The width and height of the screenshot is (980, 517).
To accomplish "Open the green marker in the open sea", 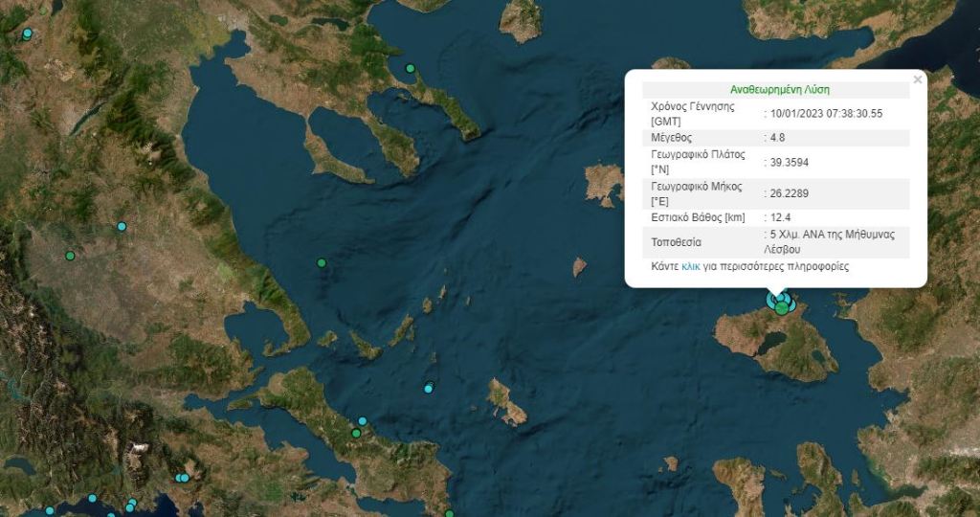I will [322, 262].
